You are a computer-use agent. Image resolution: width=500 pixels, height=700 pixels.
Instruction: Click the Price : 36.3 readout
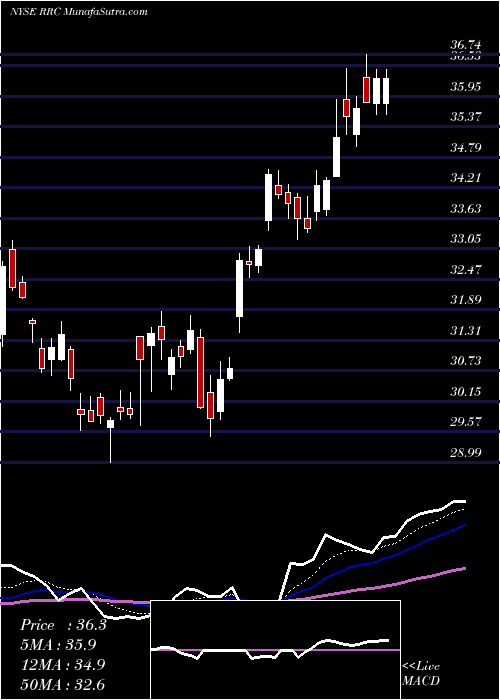[63, 625]
